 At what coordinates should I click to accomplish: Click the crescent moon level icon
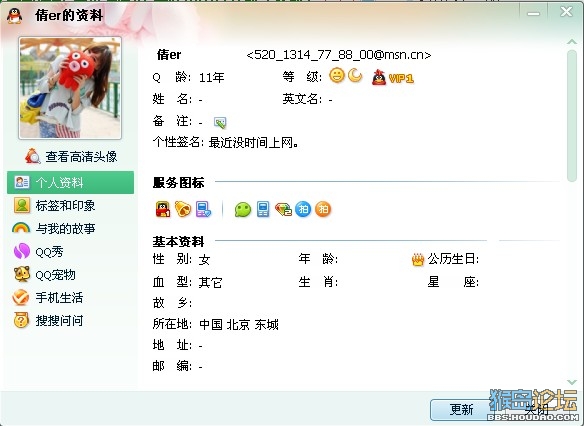(x=355, y=76)
